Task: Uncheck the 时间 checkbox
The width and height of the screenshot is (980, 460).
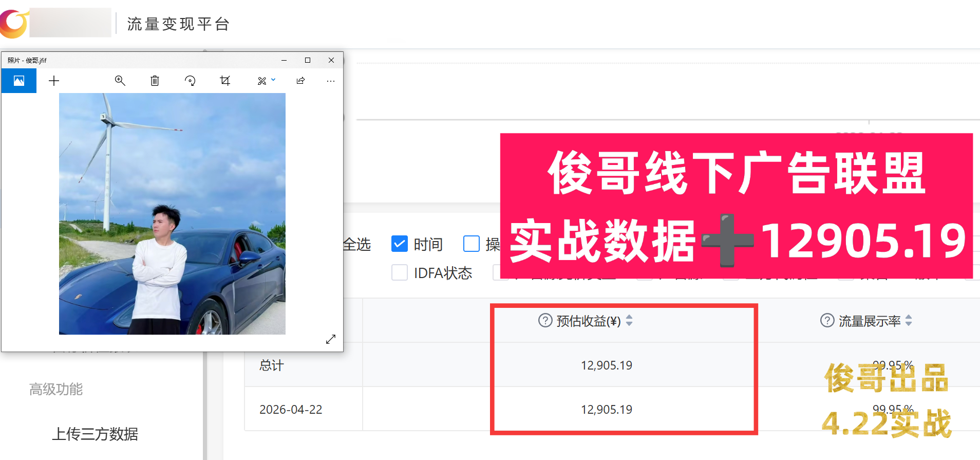Action: (x=400, y=244)
